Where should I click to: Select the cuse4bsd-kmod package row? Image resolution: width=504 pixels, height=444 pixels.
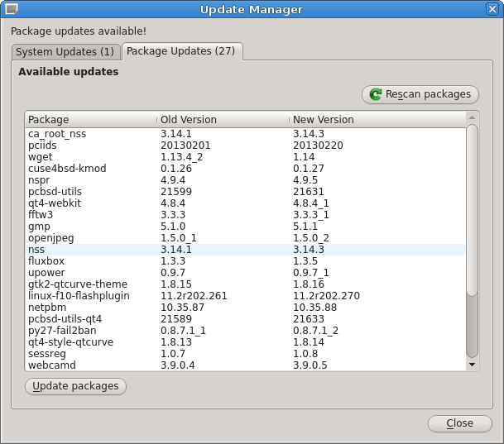tap(245, 168)
